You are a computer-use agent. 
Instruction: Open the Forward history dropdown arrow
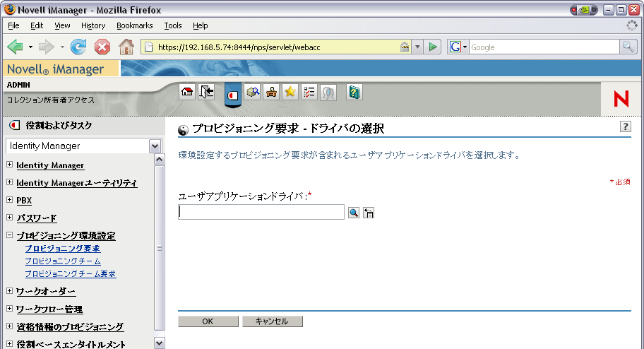[x=62, y=47]
